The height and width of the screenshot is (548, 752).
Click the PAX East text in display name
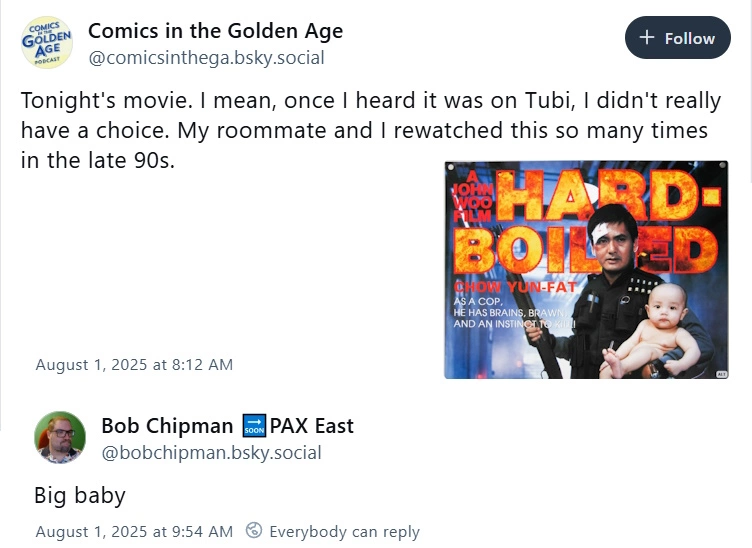click(311, 426)
